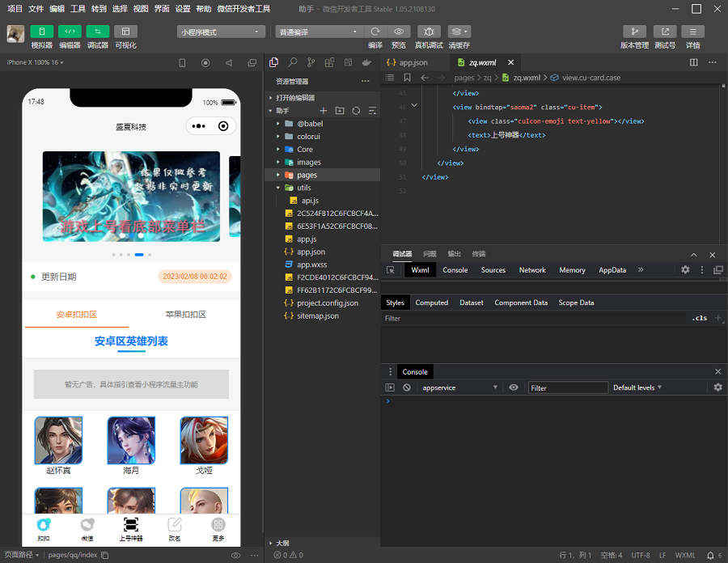Click the preview eye icon

pyautogui.click(x=399, y=32)
